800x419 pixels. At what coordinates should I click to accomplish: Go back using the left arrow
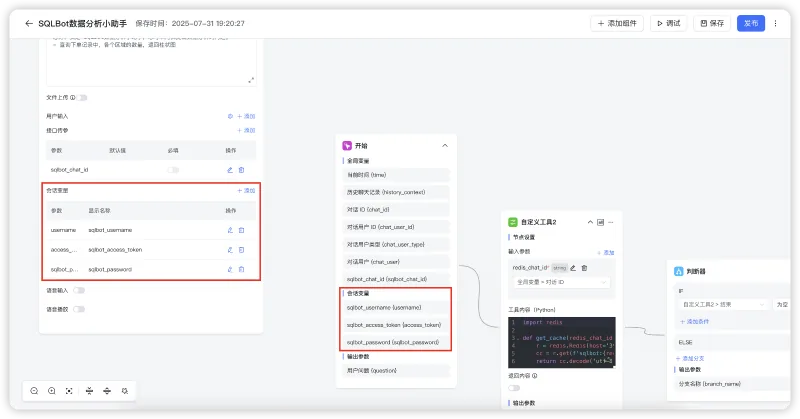point(29,23)
